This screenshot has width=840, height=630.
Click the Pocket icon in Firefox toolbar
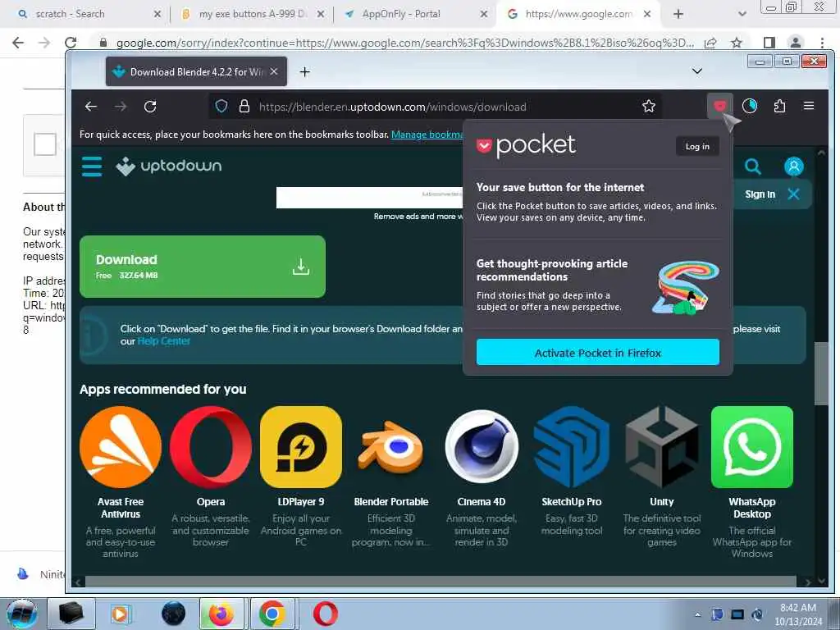point(719,106)
